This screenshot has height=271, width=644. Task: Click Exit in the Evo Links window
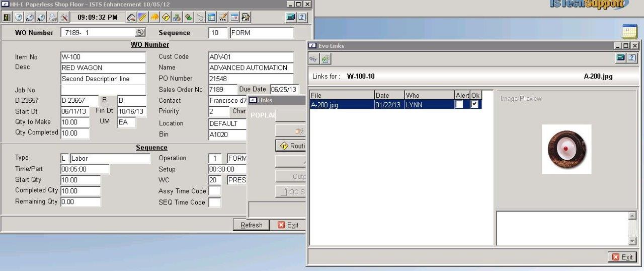[622, 257]
